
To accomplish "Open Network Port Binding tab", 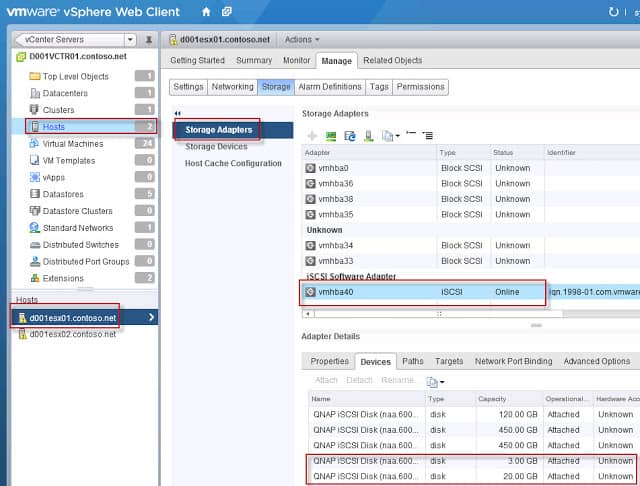I will pos(513,361).
